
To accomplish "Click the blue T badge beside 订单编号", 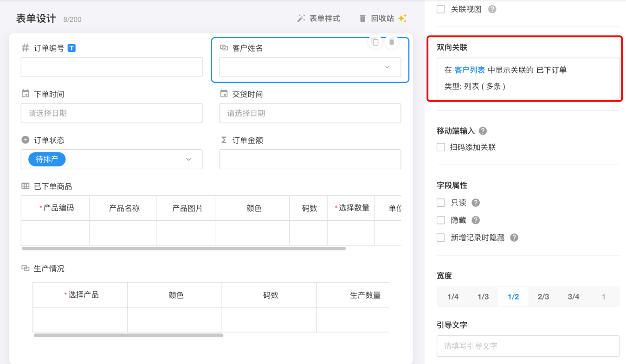I will tap(71, 48).
